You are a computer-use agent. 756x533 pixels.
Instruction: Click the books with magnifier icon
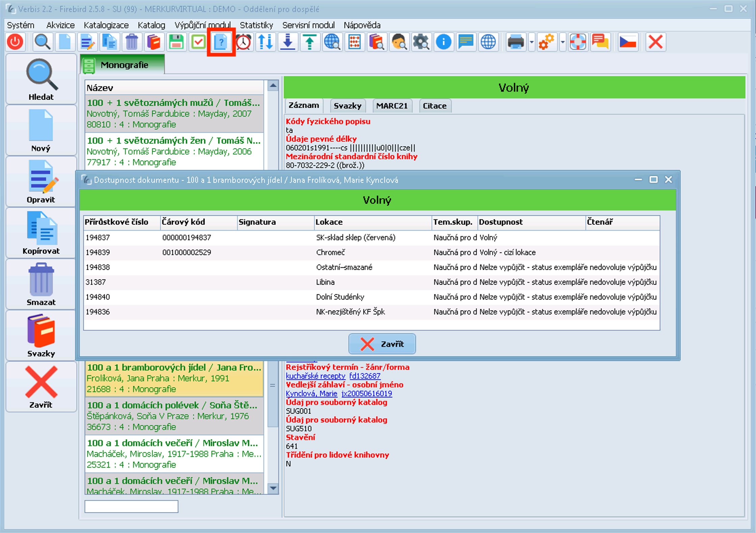tap(377, 42)
